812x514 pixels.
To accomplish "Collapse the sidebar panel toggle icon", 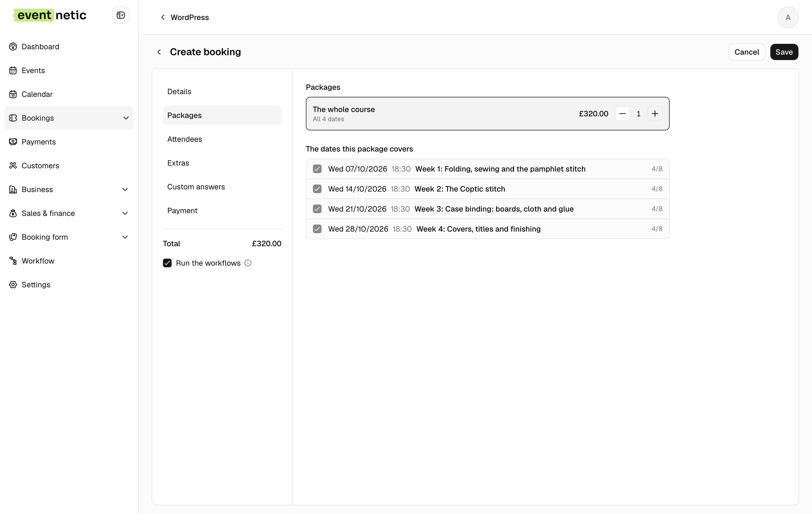I will pyautogui.click(x=120, y=15).
